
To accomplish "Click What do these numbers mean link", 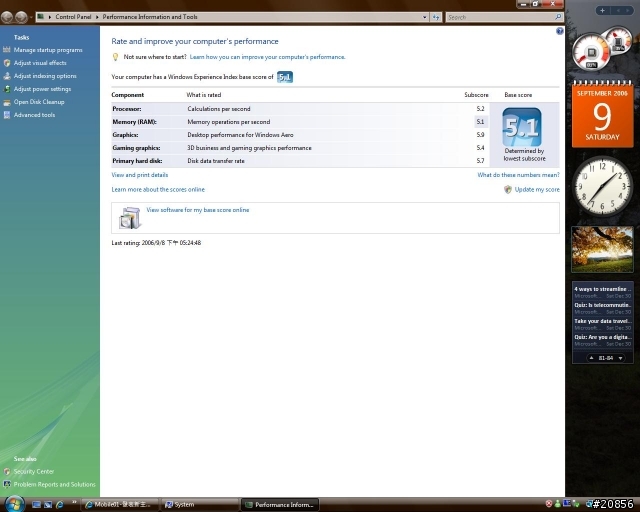I will [x=518, y=175].
